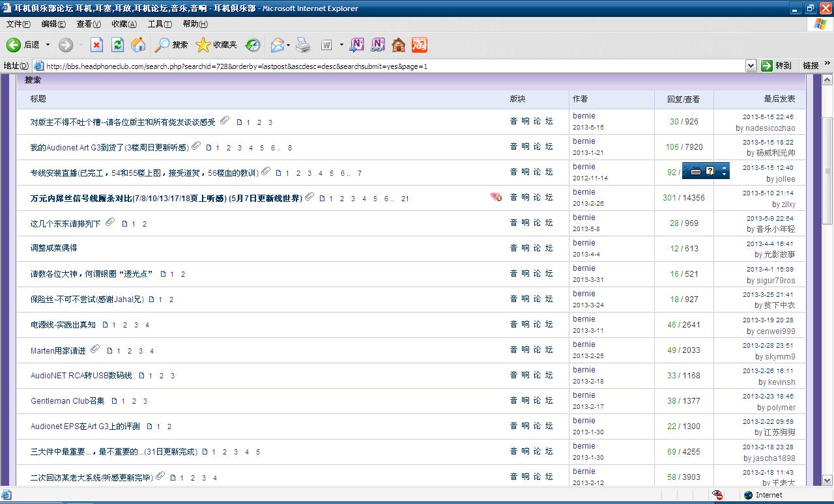Click reply count 301 / 14356
Viewport: 834px width, 504px height.
point(683,197)
